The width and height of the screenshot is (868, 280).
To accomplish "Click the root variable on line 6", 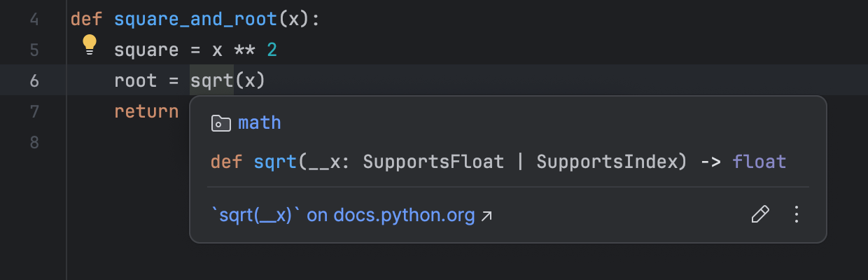I will [136, 80].
